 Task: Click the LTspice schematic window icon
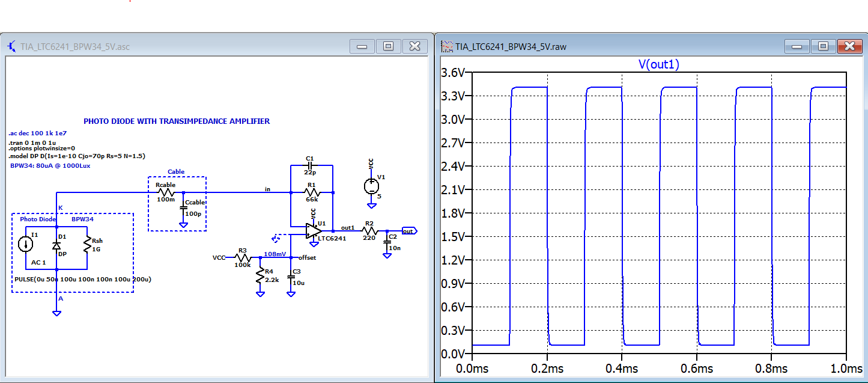[x=13, y=46]
